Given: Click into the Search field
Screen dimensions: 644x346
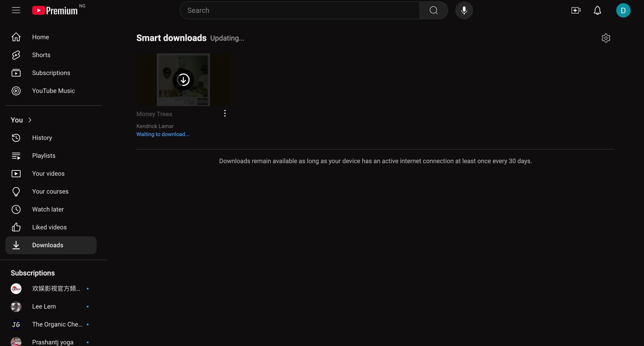Looking at the screenshot, I should pyautogui.click(x=300, y=10).
